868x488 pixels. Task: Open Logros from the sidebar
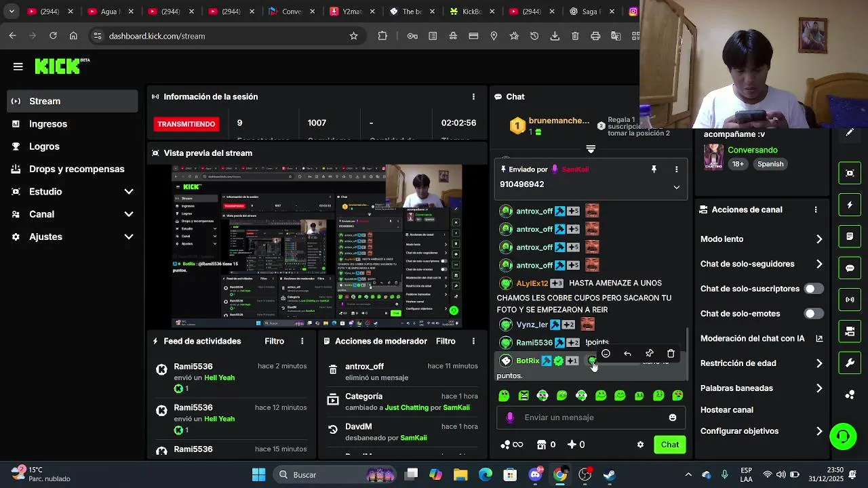coord(72,146)
